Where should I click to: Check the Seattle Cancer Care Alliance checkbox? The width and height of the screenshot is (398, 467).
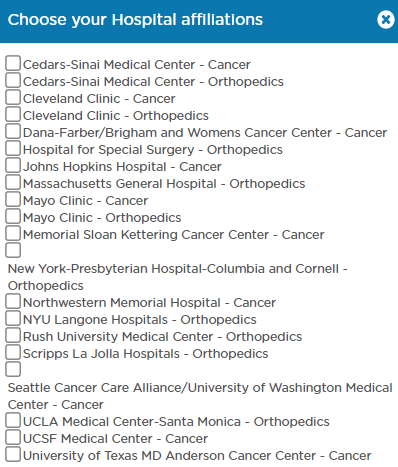tap(13, 369)
